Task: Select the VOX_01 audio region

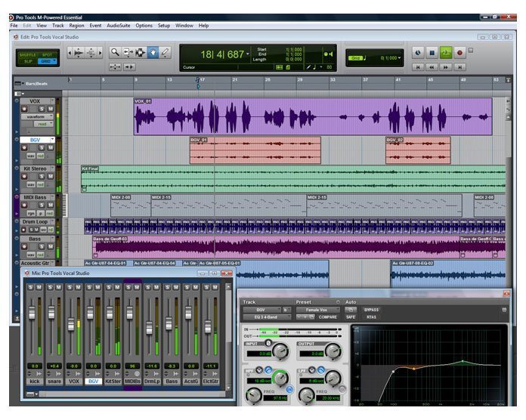Action: pyautogui.click(x=313, y=116)
